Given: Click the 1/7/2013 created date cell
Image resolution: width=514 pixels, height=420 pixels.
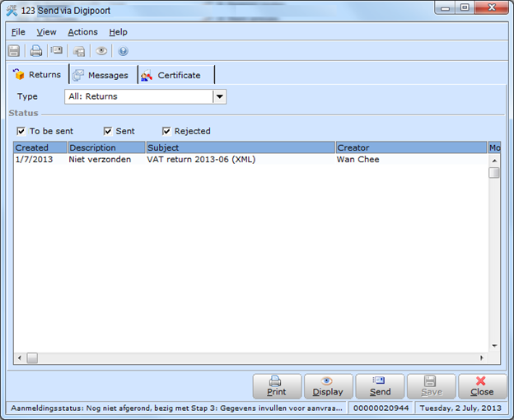Looking at the screenshot, I should 34,160.
